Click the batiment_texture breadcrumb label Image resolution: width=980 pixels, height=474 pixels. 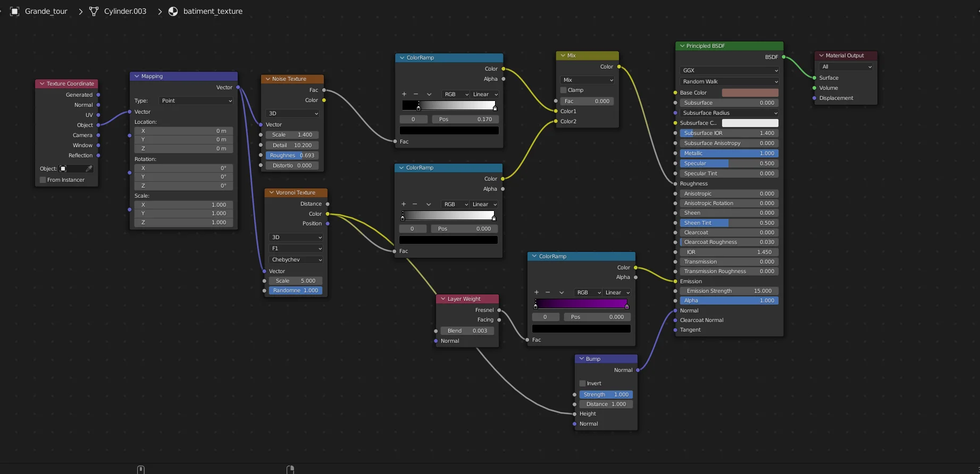tap(213, 11)
